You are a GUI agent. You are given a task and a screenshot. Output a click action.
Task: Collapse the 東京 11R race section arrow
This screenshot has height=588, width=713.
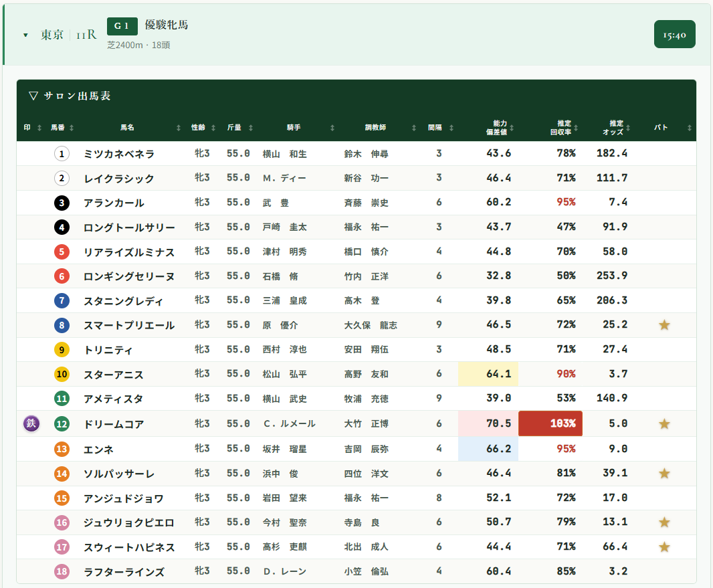tap(25, 35)
